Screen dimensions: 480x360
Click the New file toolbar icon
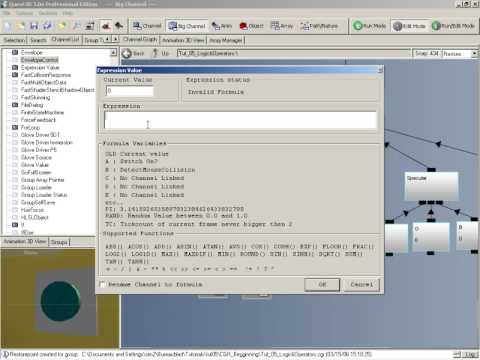8,26
